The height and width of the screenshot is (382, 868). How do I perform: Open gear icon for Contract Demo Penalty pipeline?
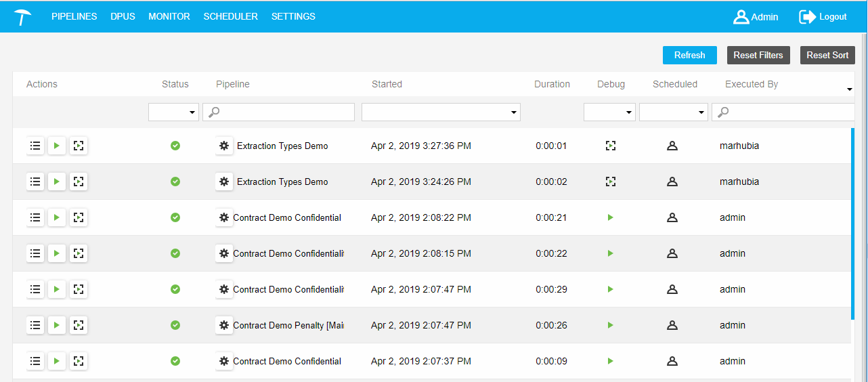224,325
